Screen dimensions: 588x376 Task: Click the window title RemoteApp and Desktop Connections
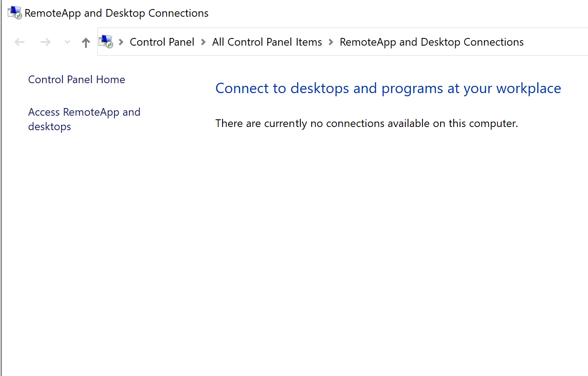116,13
